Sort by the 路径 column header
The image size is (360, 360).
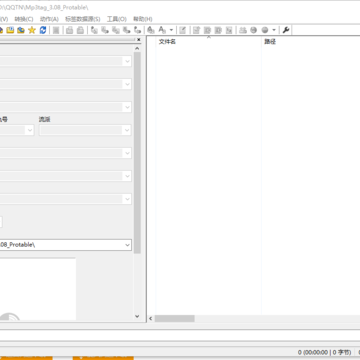pyautogui.click(x=311, y=42)
